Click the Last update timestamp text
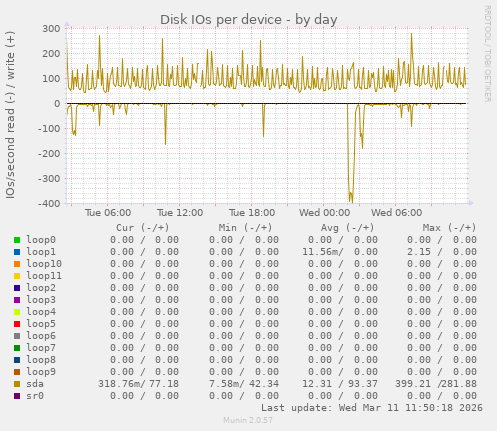 [x=372, y=408]
